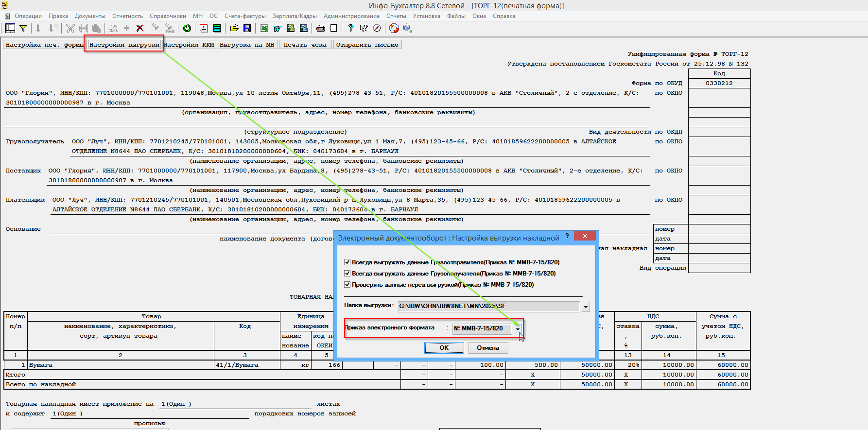
Task: Click the open folder icon
Action: pos(234,28)
